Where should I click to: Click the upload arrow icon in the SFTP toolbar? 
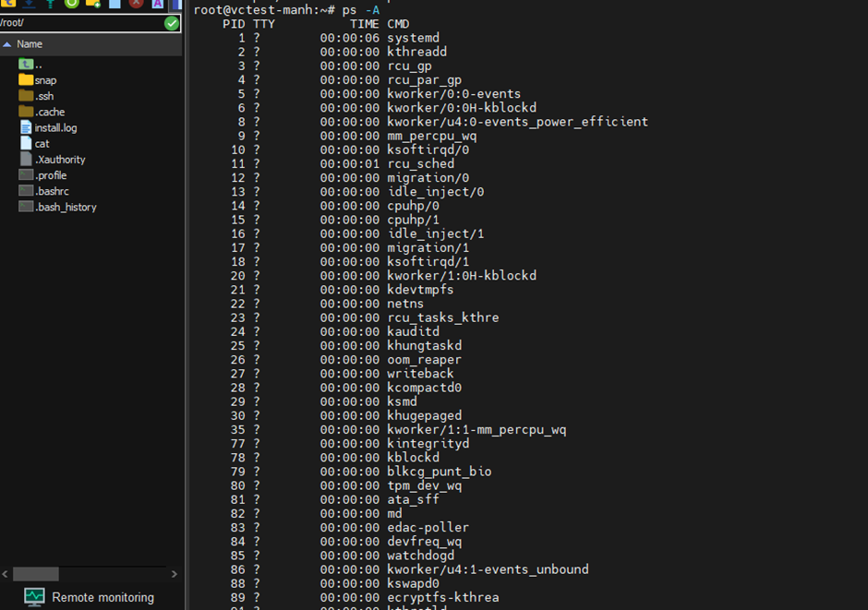[49, 4]
